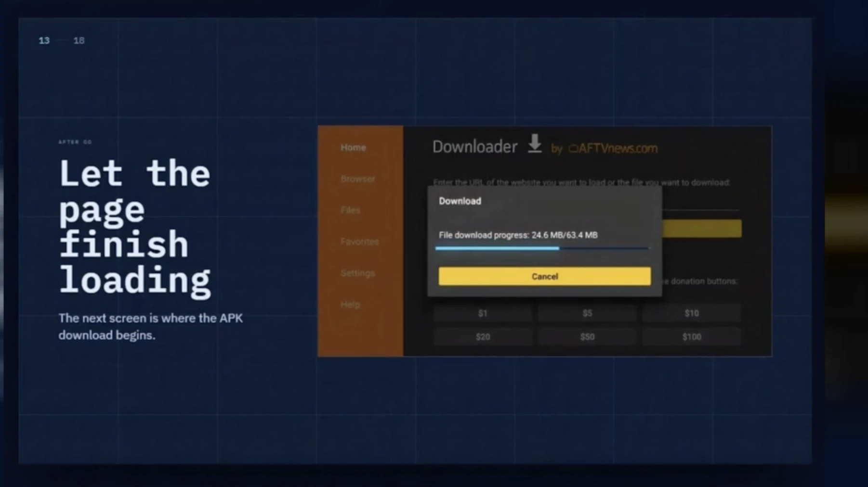
Task: Select the $5 donation button
Action: (x=587, y=313)
